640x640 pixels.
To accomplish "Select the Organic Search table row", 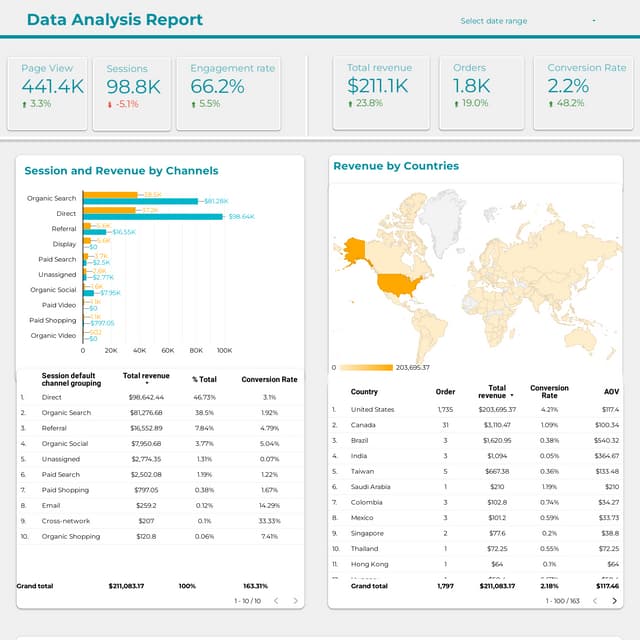I will point(160,413).
